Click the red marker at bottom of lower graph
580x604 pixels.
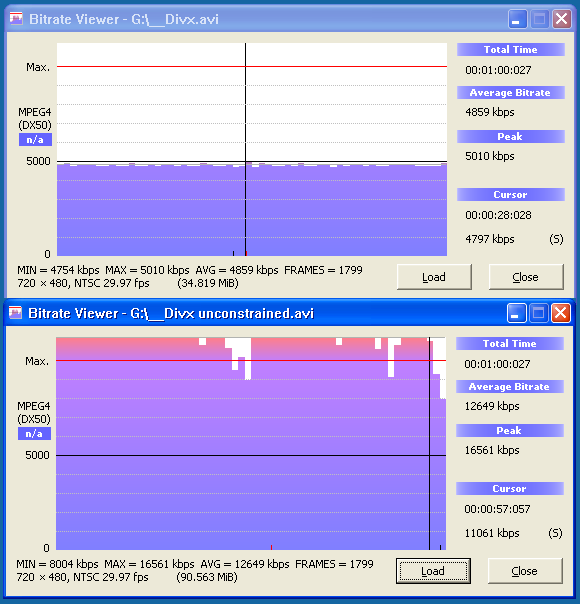[x=272, y=547]
